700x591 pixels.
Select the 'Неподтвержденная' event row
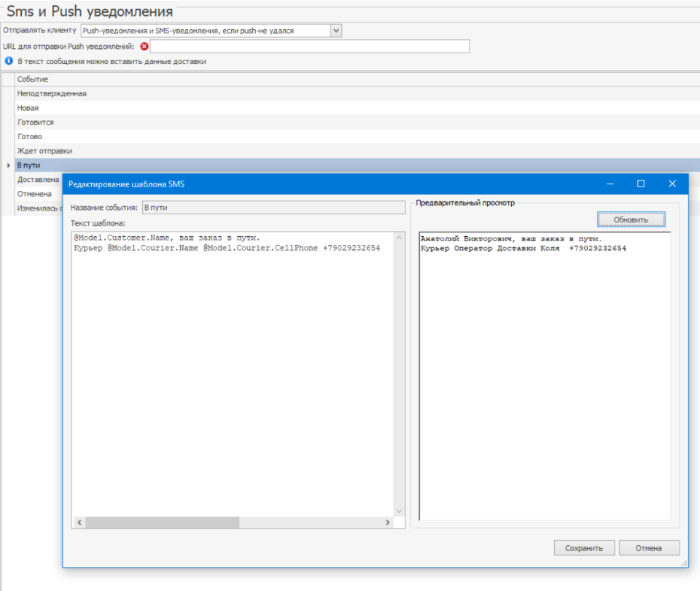(x=52, y=94)
